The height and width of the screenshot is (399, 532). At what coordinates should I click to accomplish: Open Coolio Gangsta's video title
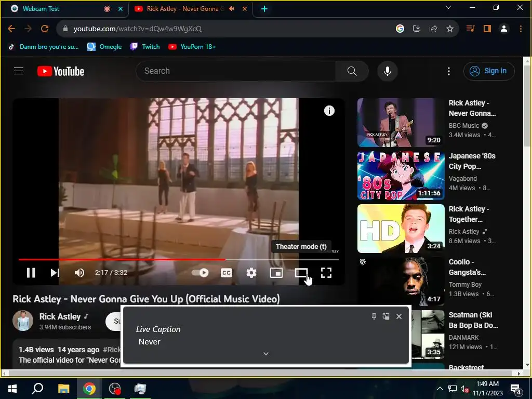pyautogui.click(x=467, y=267)
